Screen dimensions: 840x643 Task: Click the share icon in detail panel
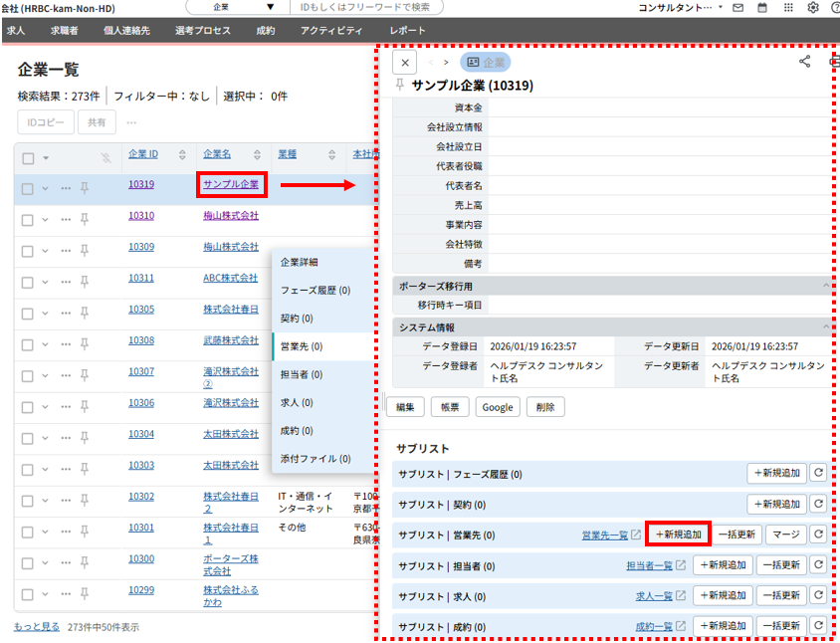click(x=805, y=62)
